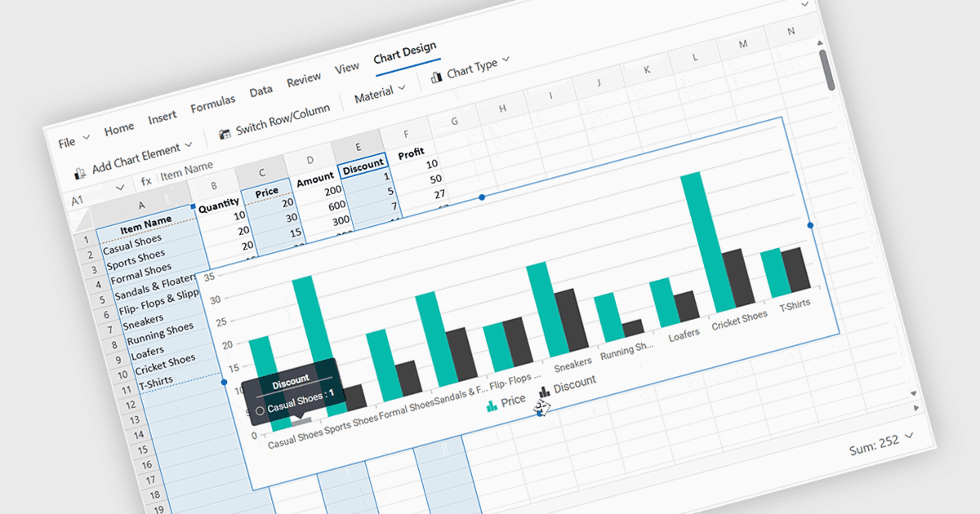Click the chart's right-edge resize handle
Image resolution: width=980 pixels, height=514 pixels.
pos(810,225)
